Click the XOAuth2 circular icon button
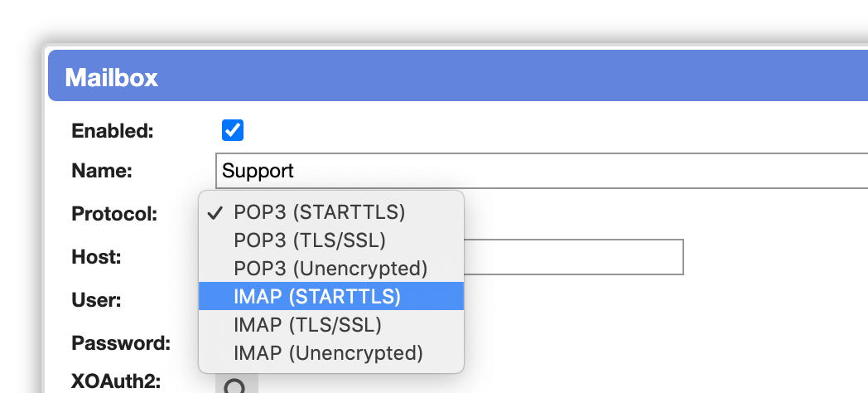The height and width of the screenshot is (393, 868). [236, 384]
